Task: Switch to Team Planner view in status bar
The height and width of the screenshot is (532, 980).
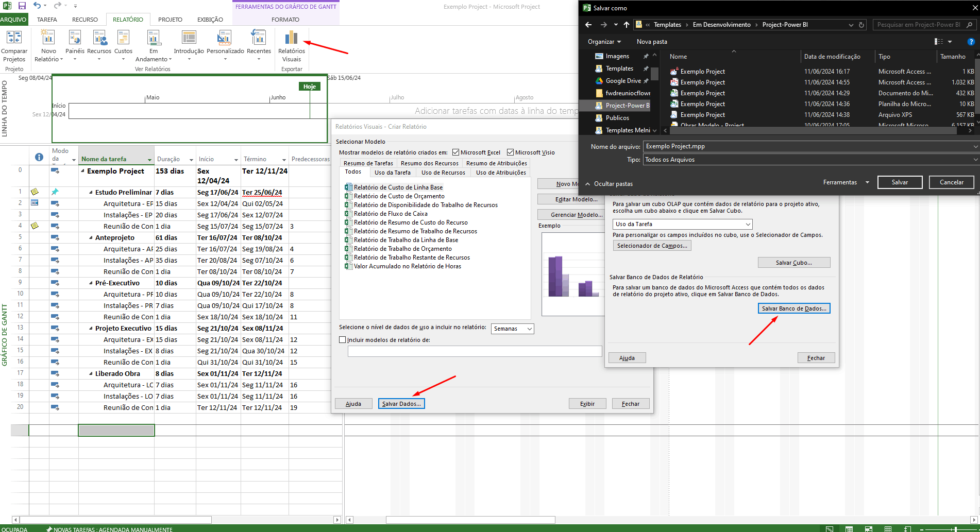Action: pyautogui.click(x=869, y=529)
